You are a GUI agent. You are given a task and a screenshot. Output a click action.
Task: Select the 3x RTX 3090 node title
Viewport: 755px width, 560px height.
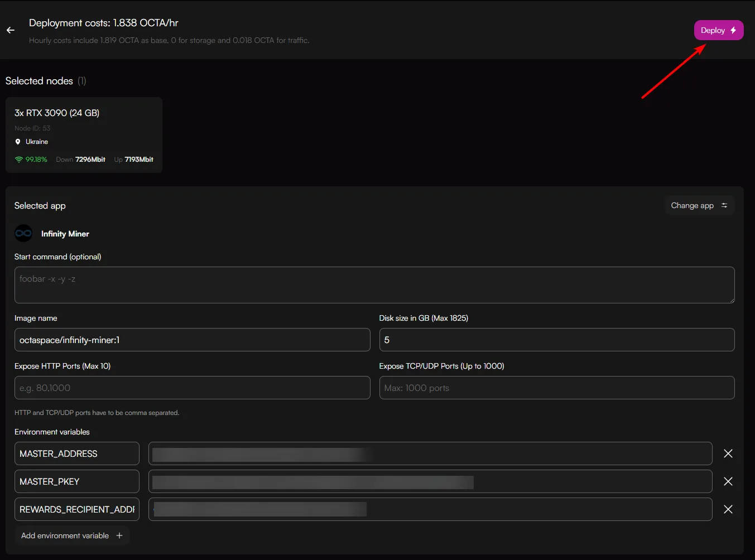click(57, 113)
